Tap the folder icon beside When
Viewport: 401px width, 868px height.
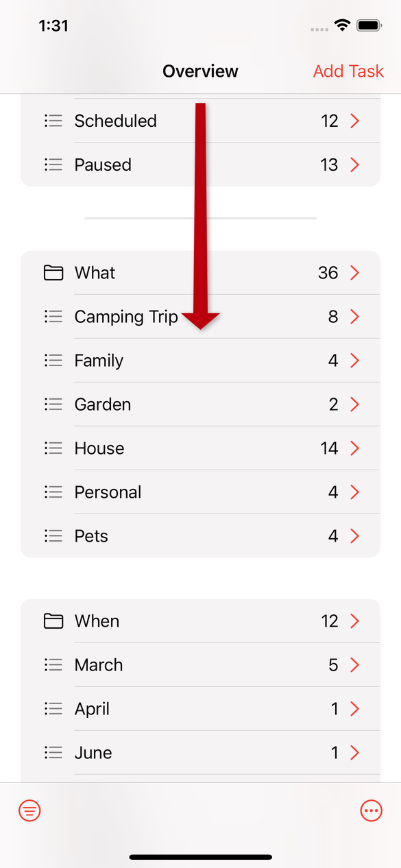pos(53,621)
